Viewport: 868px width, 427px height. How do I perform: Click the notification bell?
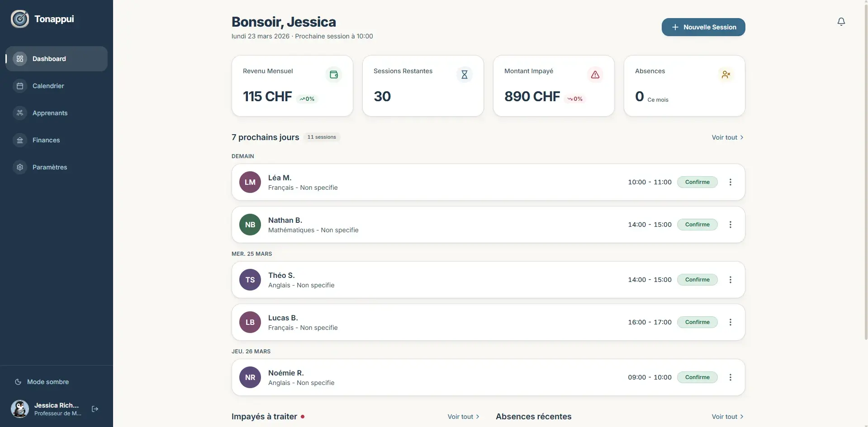coord(841,21)
